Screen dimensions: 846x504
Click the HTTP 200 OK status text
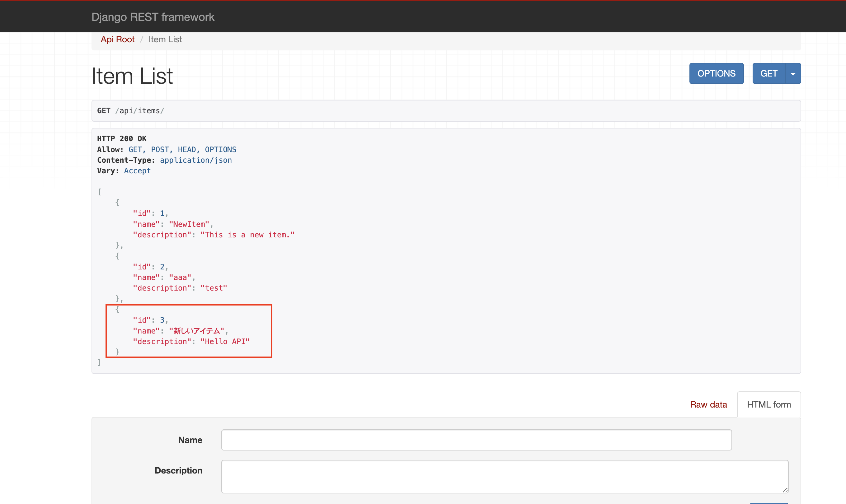pyautogui.click(x=122, y=138)
